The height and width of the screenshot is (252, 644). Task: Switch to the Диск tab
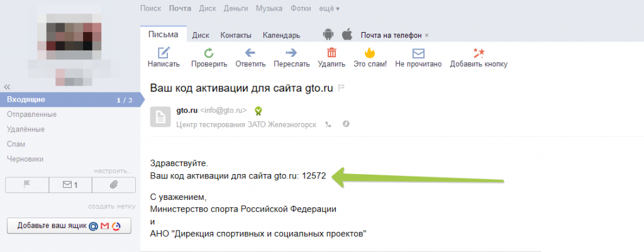tap(201, 35)
